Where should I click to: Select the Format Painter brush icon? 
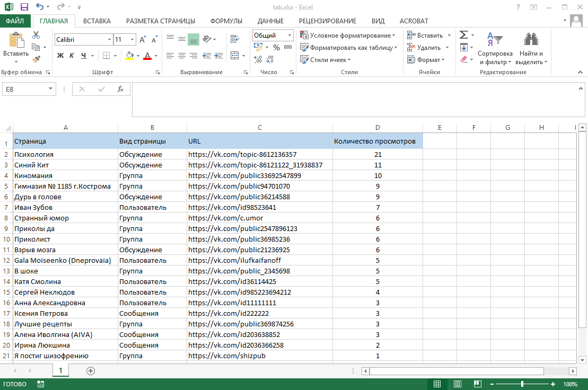click(x=36, y=59)
